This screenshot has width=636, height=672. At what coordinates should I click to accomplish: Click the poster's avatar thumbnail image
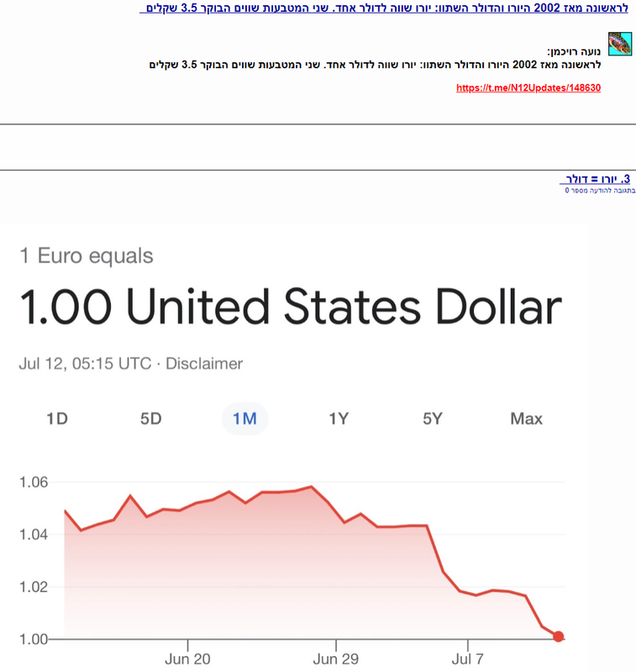[x=620, y=44]
